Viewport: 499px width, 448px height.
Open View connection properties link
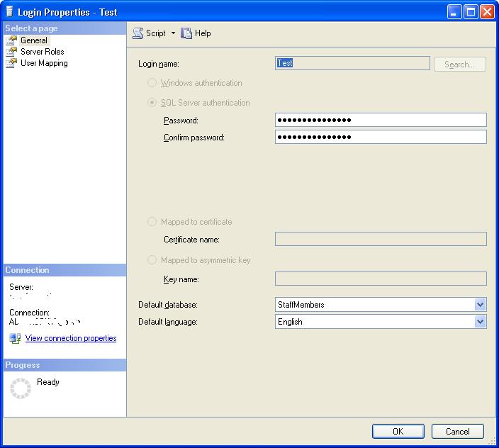[x=71, y=339]
